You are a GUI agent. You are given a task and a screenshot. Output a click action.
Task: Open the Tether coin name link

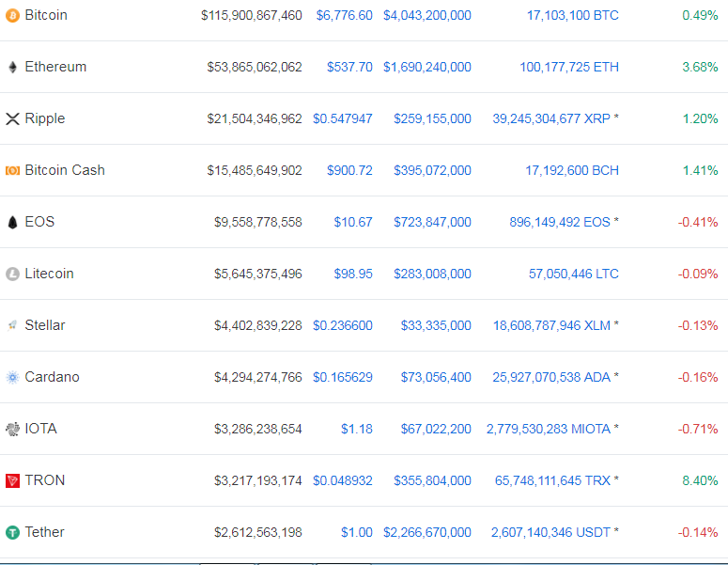(x=44, y=531)
